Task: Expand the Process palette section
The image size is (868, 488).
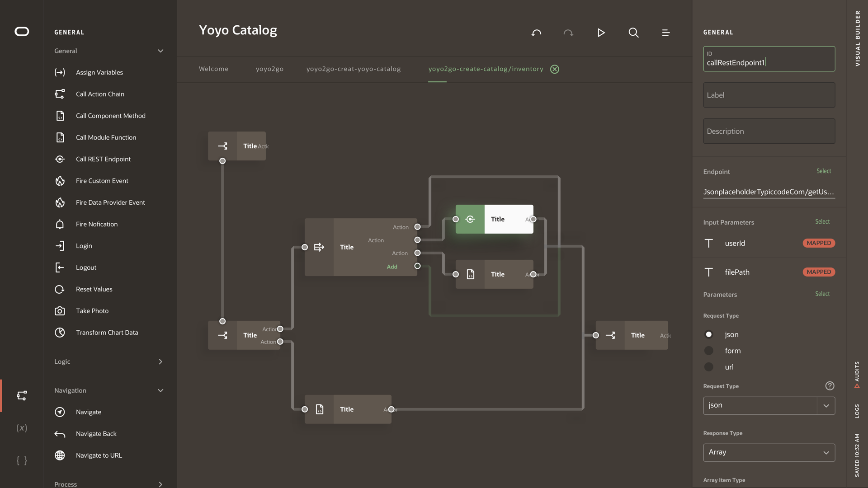Action: point(160,484)
